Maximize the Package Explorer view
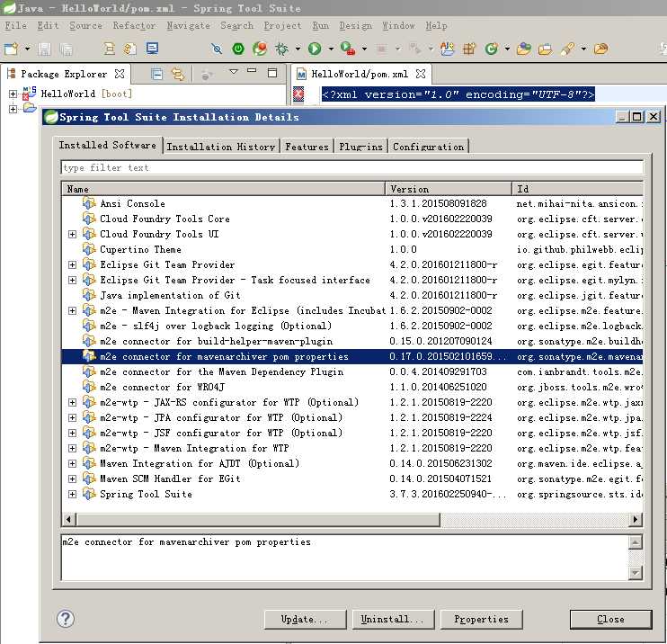This screenshot has width=667, height=644. (x=272, y=73)
